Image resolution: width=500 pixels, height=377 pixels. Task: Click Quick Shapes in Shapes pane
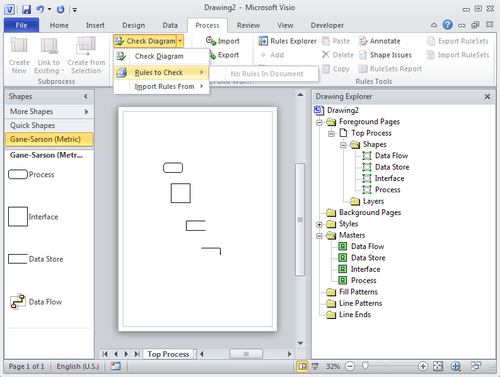[49, 125]
